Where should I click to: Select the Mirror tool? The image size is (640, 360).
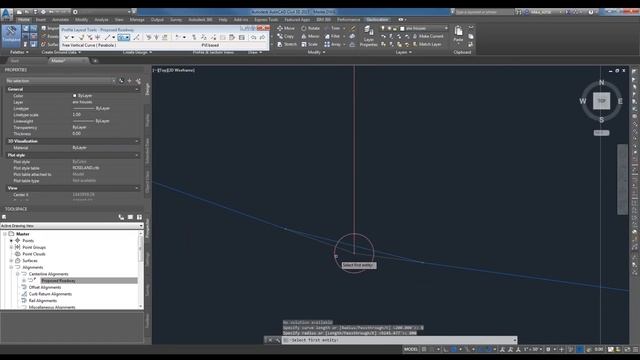click(310, 36)
